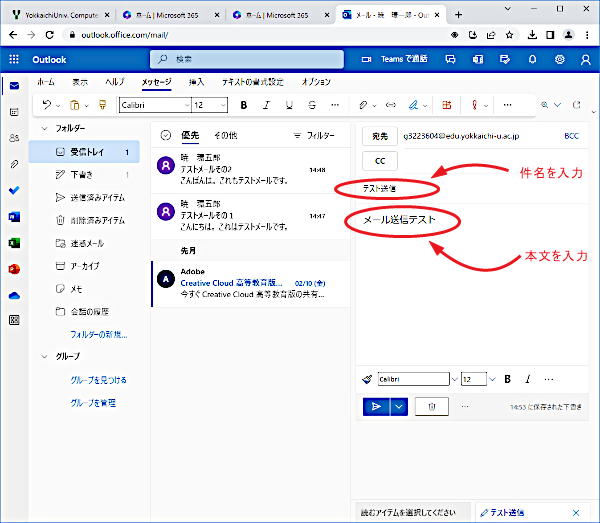This screenshot has width=600, height=523.
Task: Open the Adobe Creative Cloud email
Action: pyautogui.click(x=251, y=283)
